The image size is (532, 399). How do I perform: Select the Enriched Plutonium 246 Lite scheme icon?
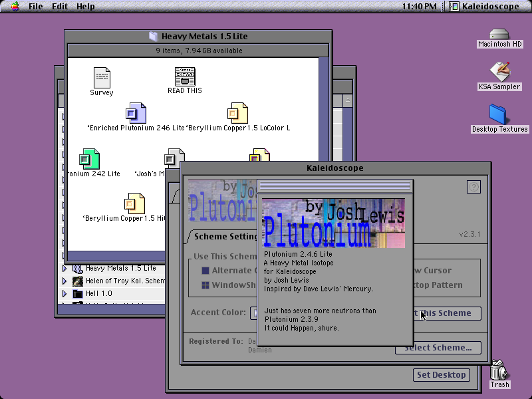(136, 113)
